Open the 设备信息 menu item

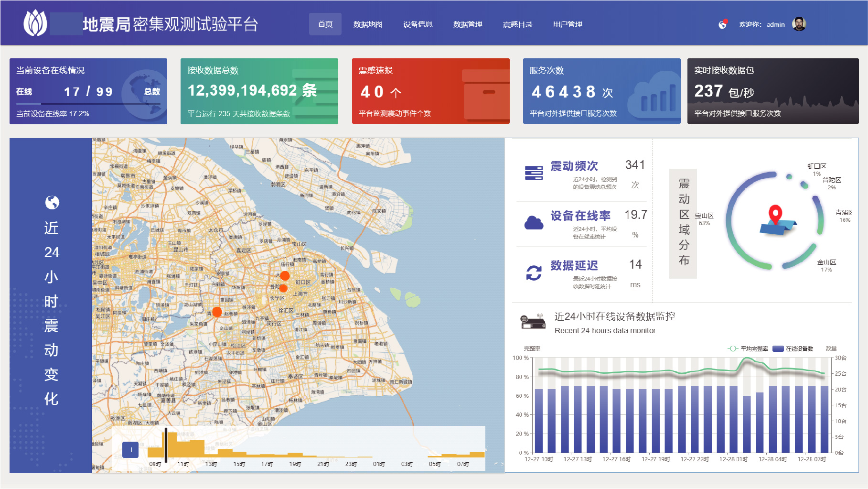pyautogui.click(x=418, y=24)
